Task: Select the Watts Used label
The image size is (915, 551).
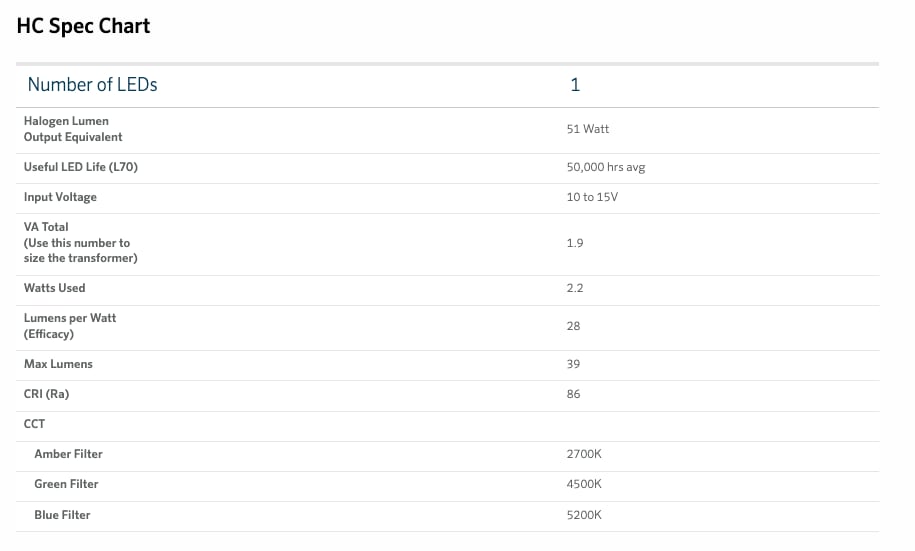Action: (54, 288)
